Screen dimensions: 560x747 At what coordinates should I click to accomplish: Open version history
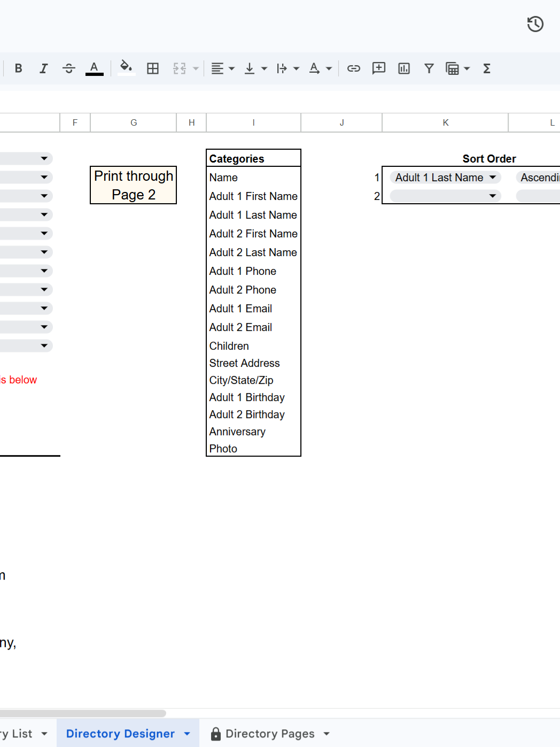535,24
